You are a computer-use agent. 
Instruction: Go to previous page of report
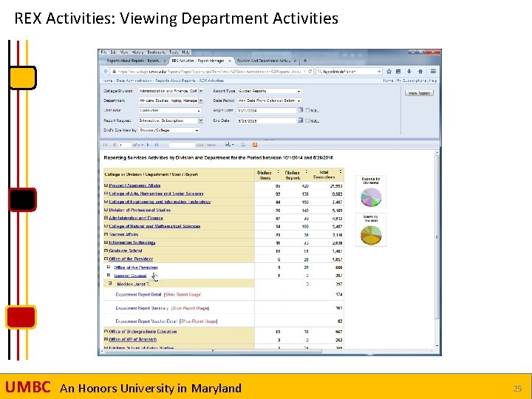click(x=114, y=145)
